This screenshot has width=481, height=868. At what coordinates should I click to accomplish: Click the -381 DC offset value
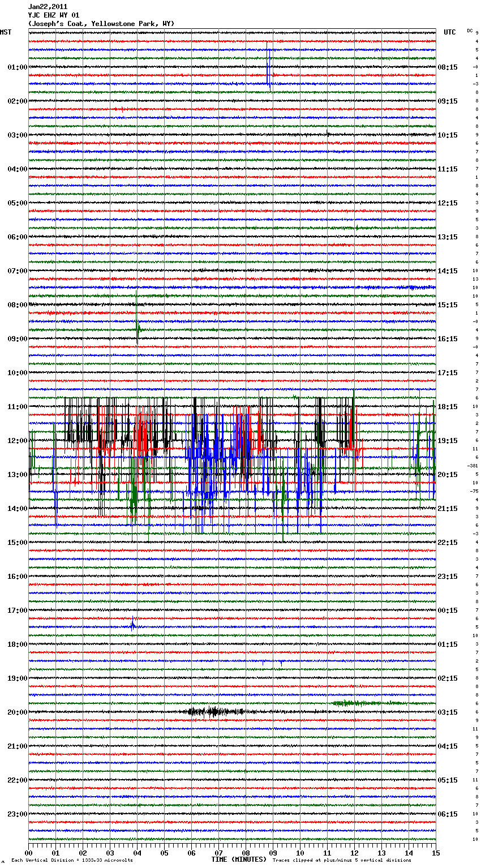pos(473,466)
